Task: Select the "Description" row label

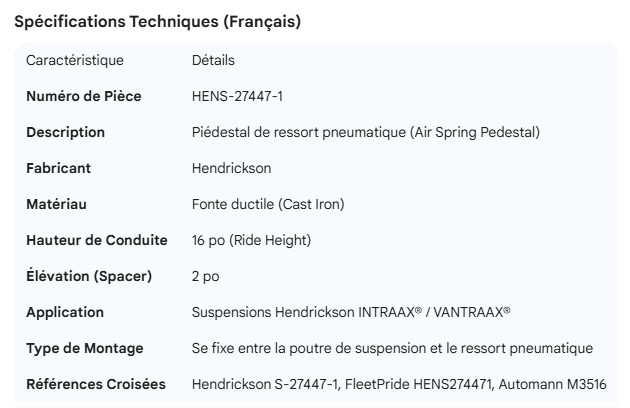Action: [x=65, y=132]
